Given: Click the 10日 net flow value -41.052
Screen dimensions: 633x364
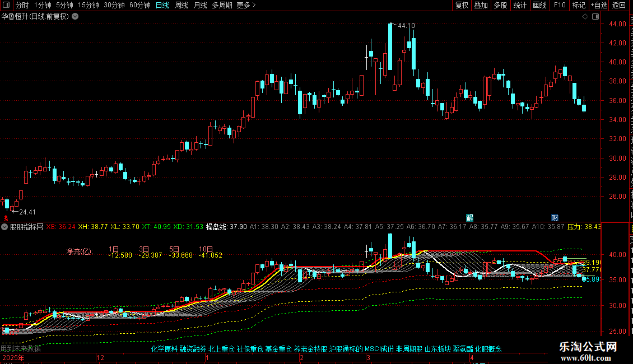Looking at the screenshot, I should click(210, 255).
